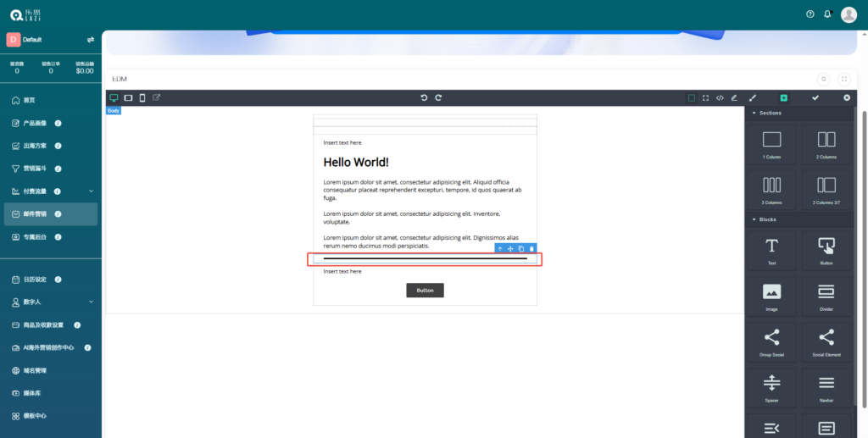Select the Image block

(771, 297)
